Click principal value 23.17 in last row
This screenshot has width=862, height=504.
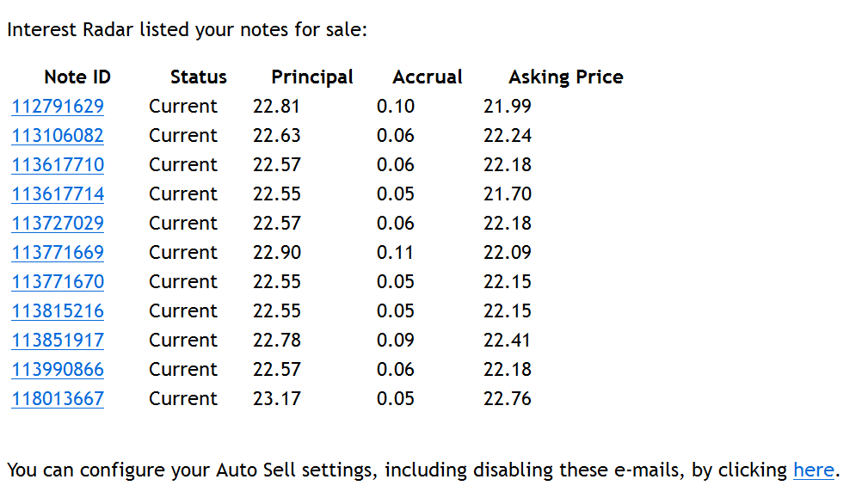[276, 398]
